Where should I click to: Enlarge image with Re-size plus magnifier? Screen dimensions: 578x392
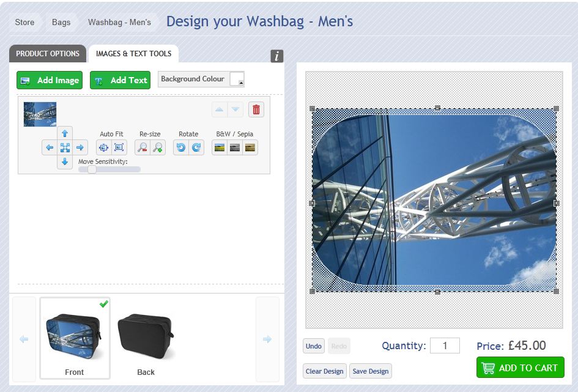[x=158, y=148]
